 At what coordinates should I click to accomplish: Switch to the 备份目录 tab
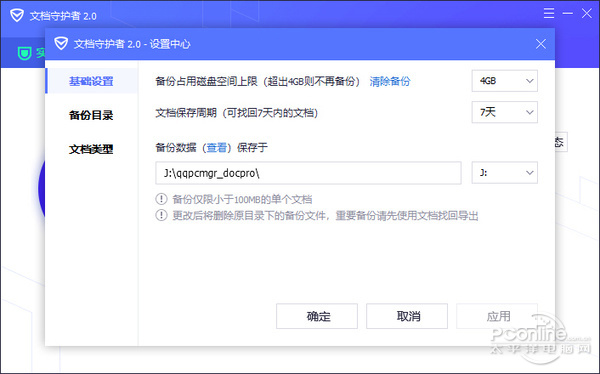[x=91, y=115]
